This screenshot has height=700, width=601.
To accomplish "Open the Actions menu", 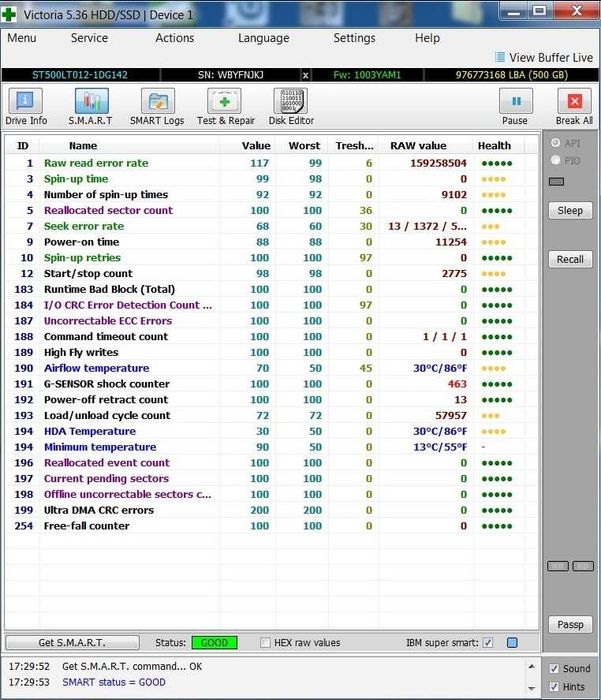I will click(x=175, y=38).
